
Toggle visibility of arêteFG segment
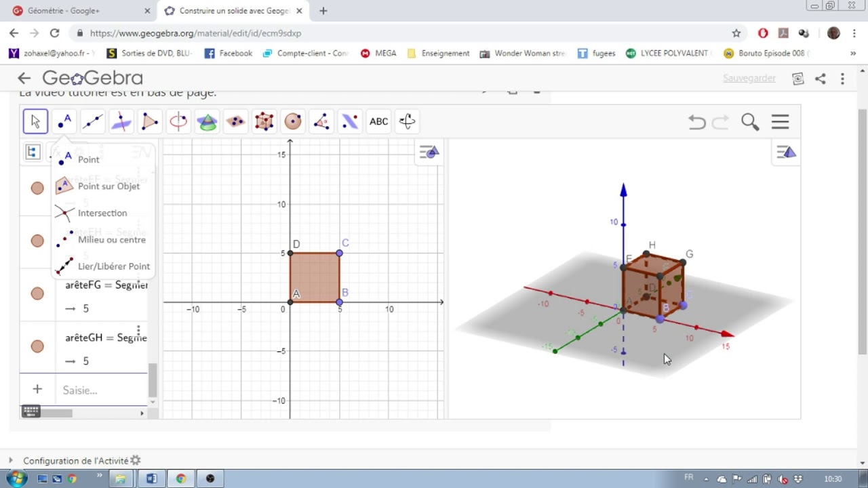coord(37,293)
